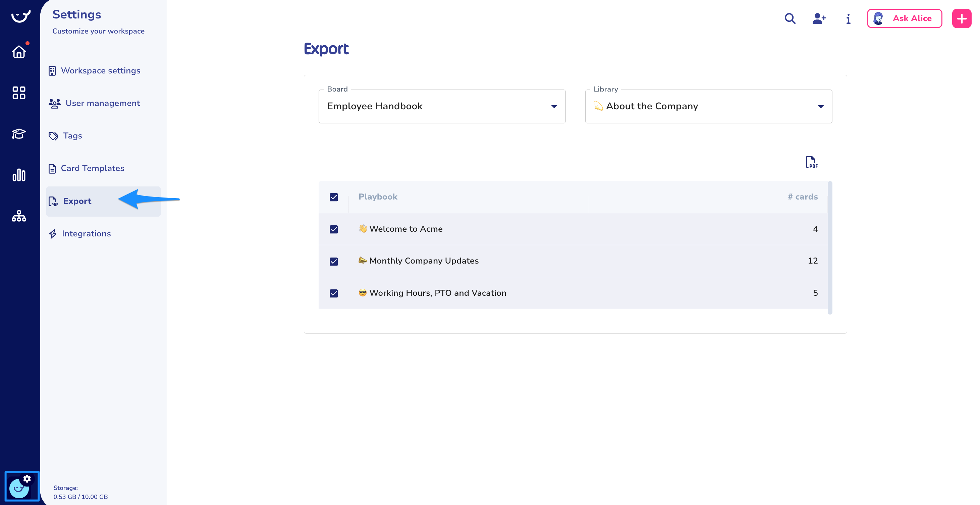Open the graduation cap learning icon

pyautogui.click(x=19, y=134)
